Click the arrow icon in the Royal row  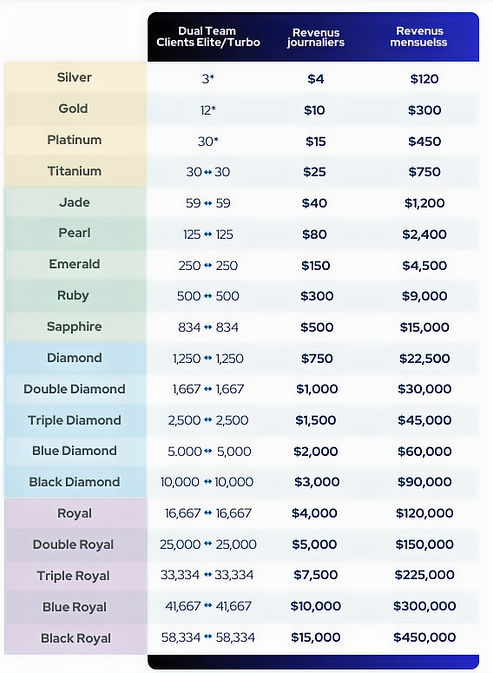(208, 512)
